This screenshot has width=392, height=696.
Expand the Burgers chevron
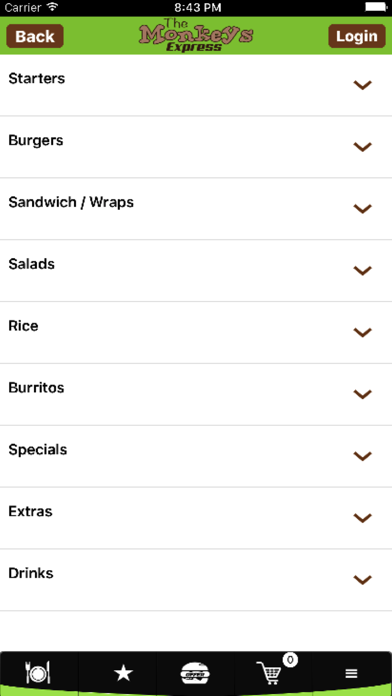(x=362, y=147)
